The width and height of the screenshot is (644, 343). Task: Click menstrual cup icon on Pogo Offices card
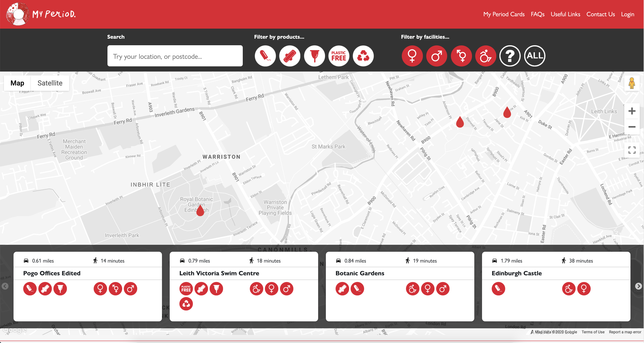pyautogui.click(x=60, y=289)
